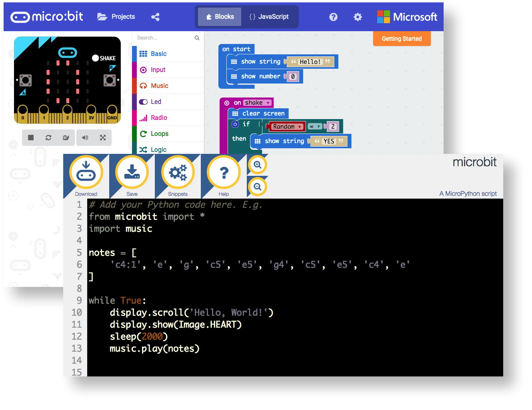Open the Snippets gears icon
This screenshot has height=410, width=532.
(178, 173)
